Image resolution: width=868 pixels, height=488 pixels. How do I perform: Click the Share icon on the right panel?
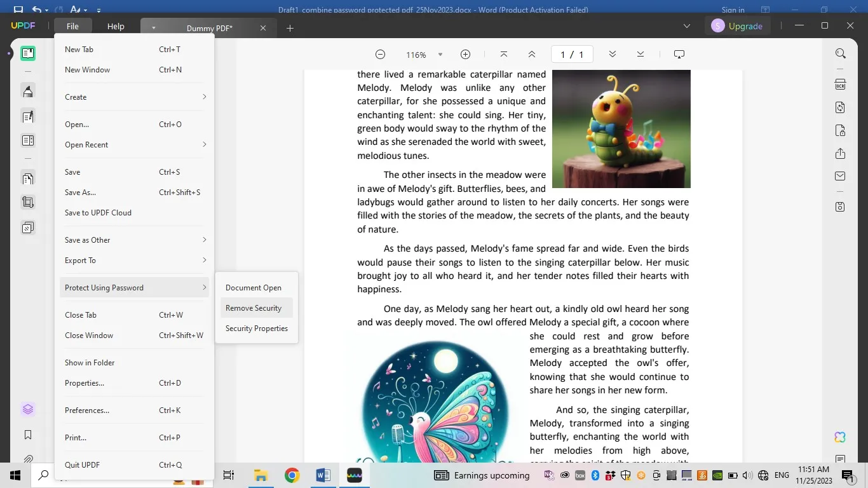tap(840, 153)
